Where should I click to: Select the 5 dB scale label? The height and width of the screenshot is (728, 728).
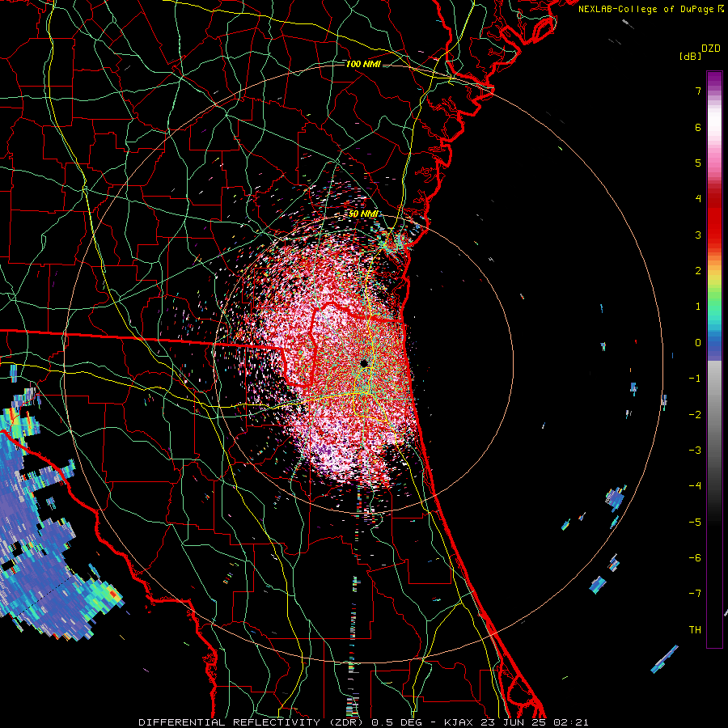pyautogui.click(x=698, y=163)
